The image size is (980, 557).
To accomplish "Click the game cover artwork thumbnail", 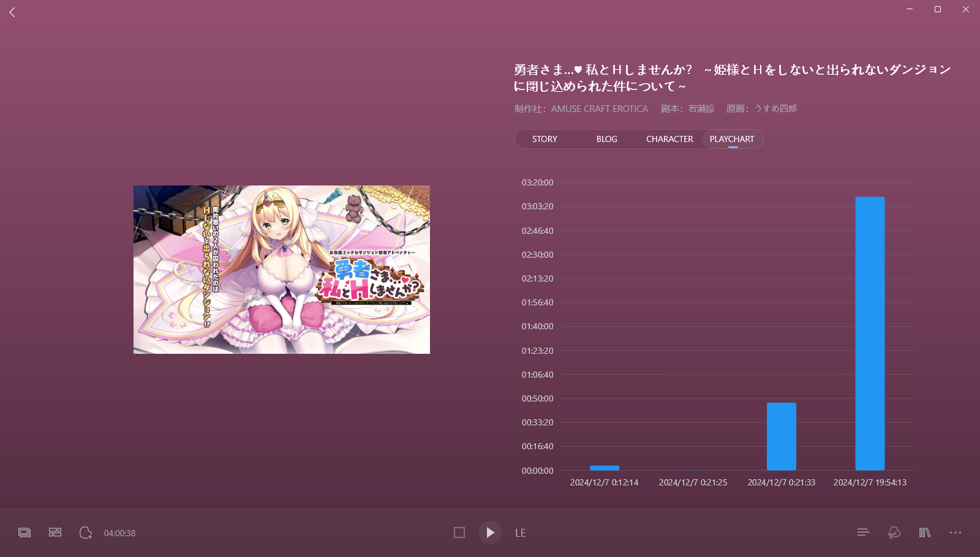I will tap(282, 269).
